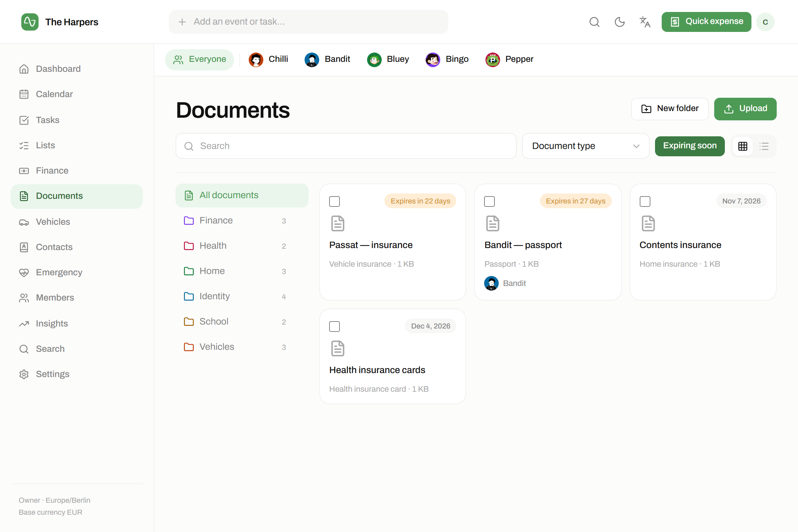Toggle dark mode moon icon
This screenshot has height=532, width=798.
pos(619,22)
